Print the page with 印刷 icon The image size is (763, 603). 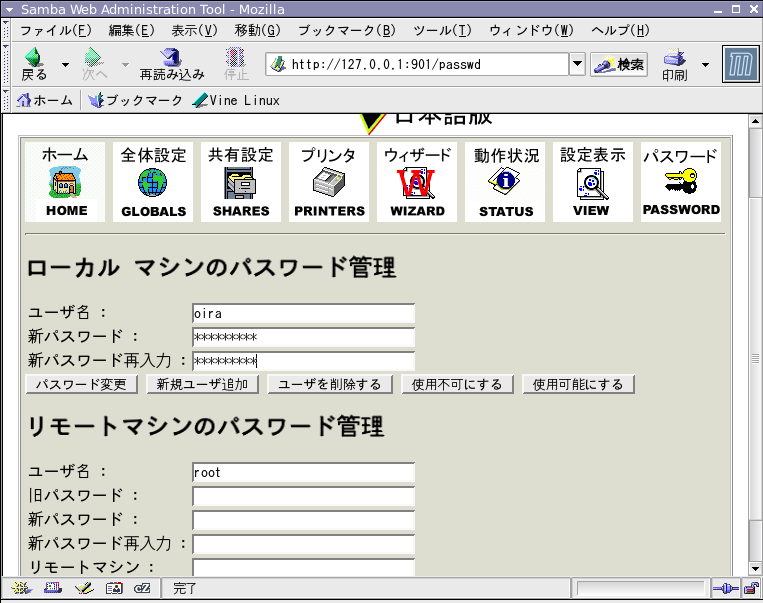click(674, 64)
